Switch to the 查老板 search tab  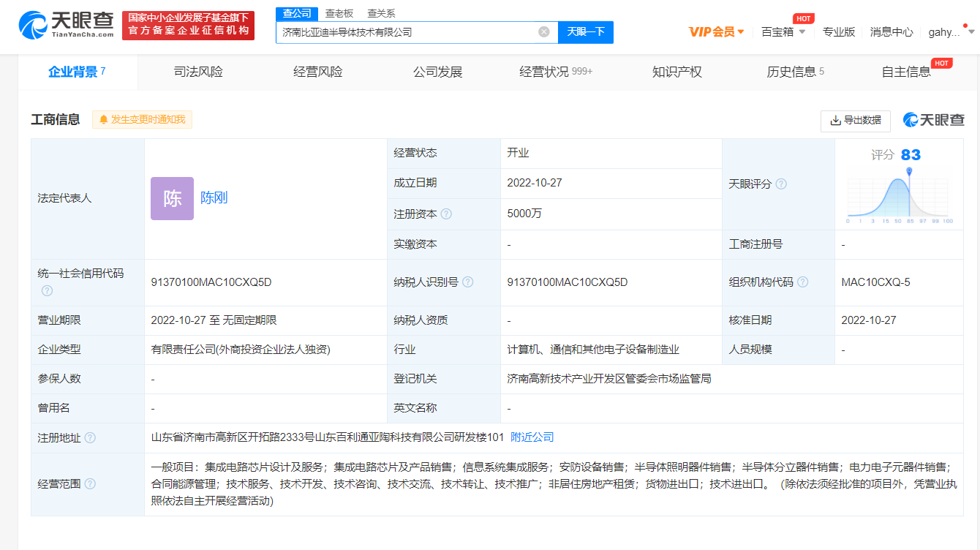[338, 13]
